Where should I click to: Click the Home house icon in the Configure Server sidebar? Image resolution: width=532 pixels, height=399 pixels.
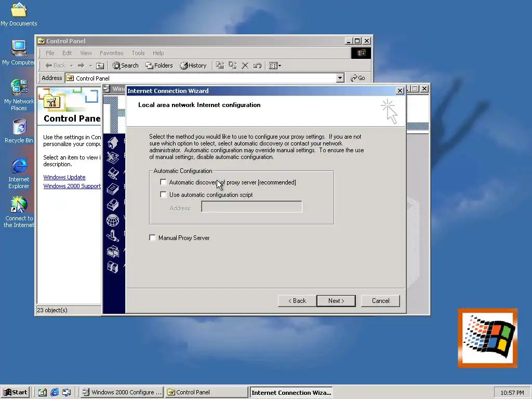point(113,143)
